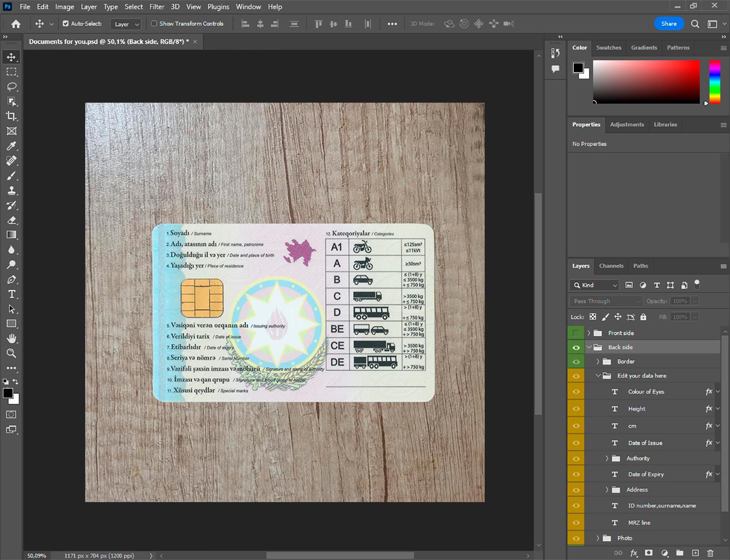Screen dimensions: 730x560
Task: Enable Show Transform Controls checkbox
Action: click(154, 23)
